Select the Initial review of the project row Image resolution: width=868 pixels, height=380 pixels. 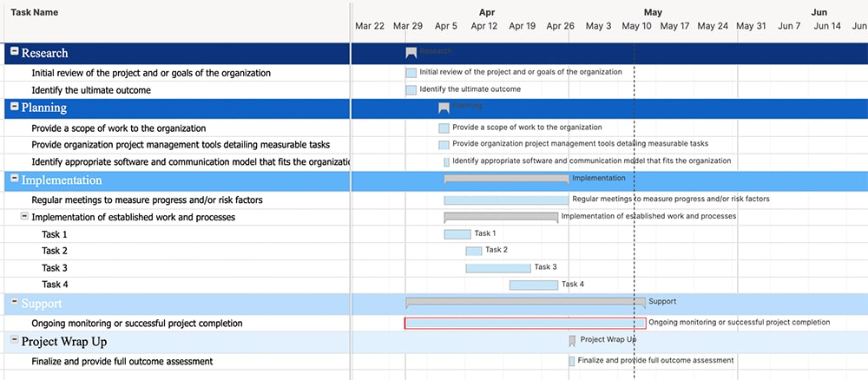pyautogui.click(x=151, y=73)
